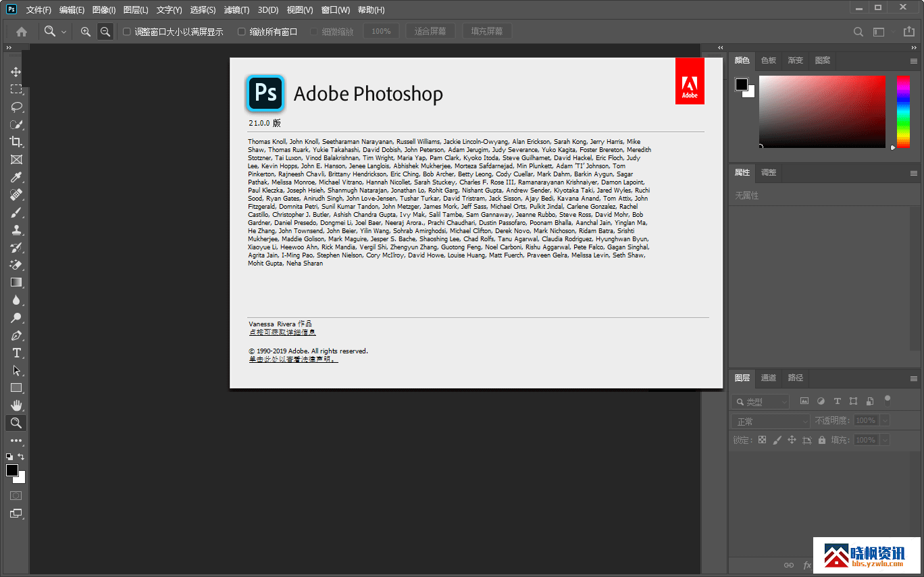Reset to default foreground and background colors
924x577 pixels.
click(9, 457)
